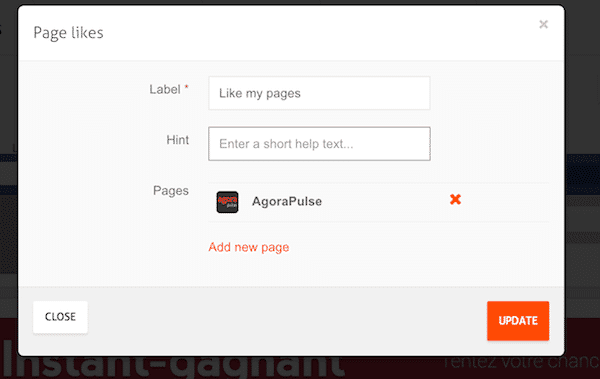Image resolution: width=600 pixels, height=379 pixels.
Task: Click the 'Page likes' dialog title
Action: coord(68,33)
